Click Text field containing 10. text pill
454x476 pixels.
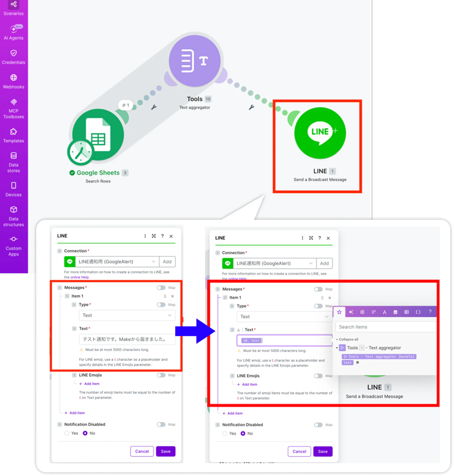point(284,341)
